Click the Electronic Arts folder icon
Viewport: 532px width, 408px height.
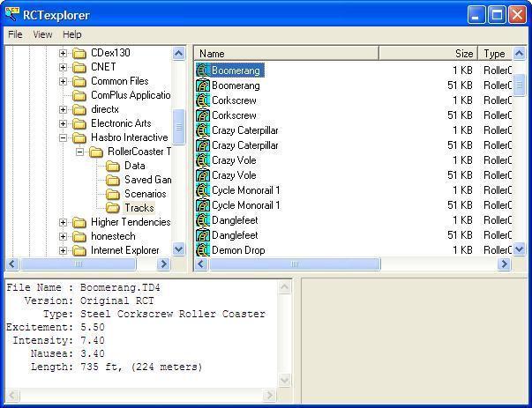point(79,123)
